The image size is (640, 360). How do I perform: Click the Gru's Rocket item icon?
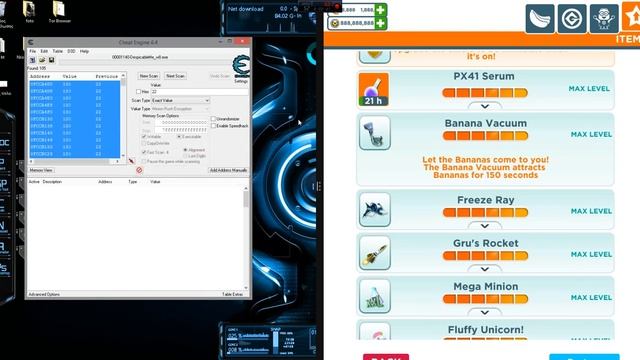(375, 253)
